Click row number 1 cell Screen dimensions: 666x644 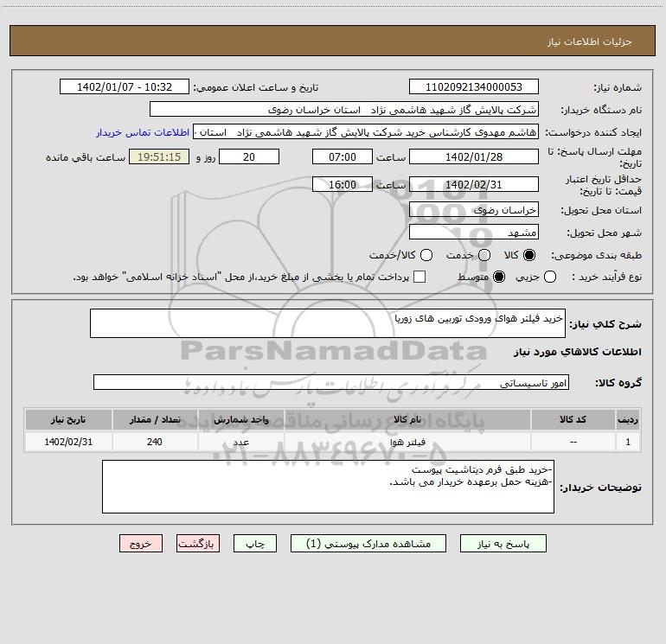pos(628,442)
